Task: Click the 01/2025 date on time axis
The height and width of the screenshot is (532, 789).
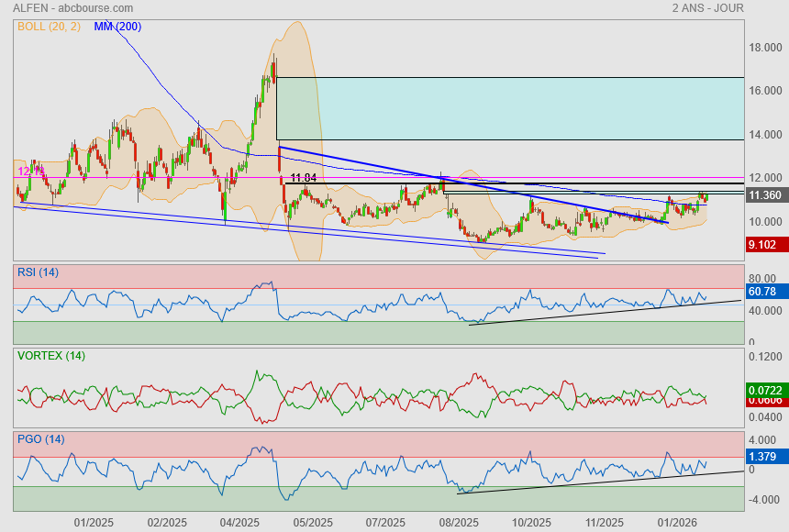Action: pos(93,523)
